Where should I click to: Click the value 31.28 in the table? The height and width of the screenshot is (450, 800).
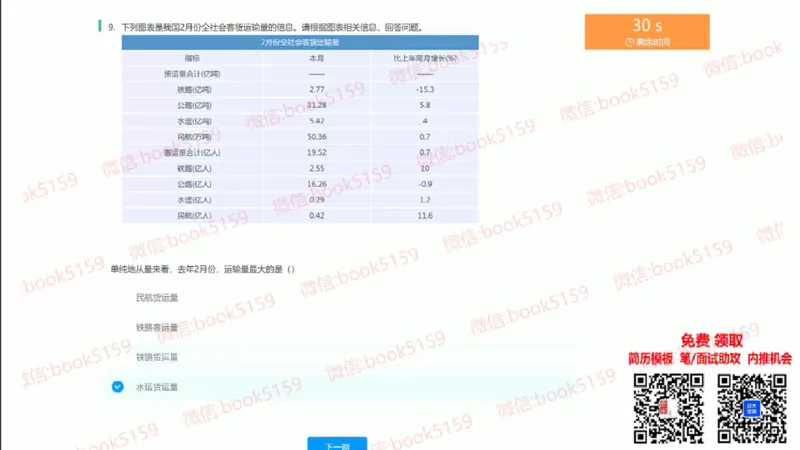(316, 105)
